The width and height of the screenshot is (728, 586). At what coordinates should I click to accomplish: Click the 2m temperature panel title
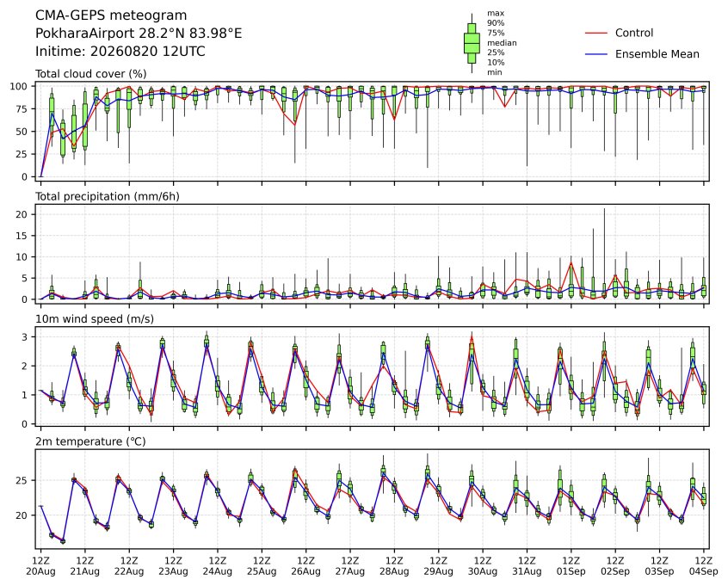click(x=90, y=441)
